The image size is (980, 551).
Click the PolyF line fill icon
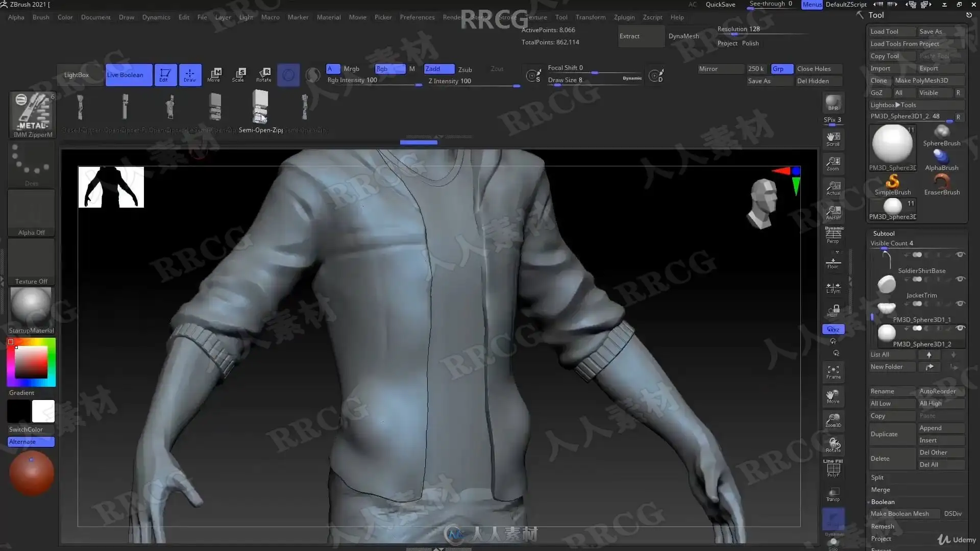833,468
